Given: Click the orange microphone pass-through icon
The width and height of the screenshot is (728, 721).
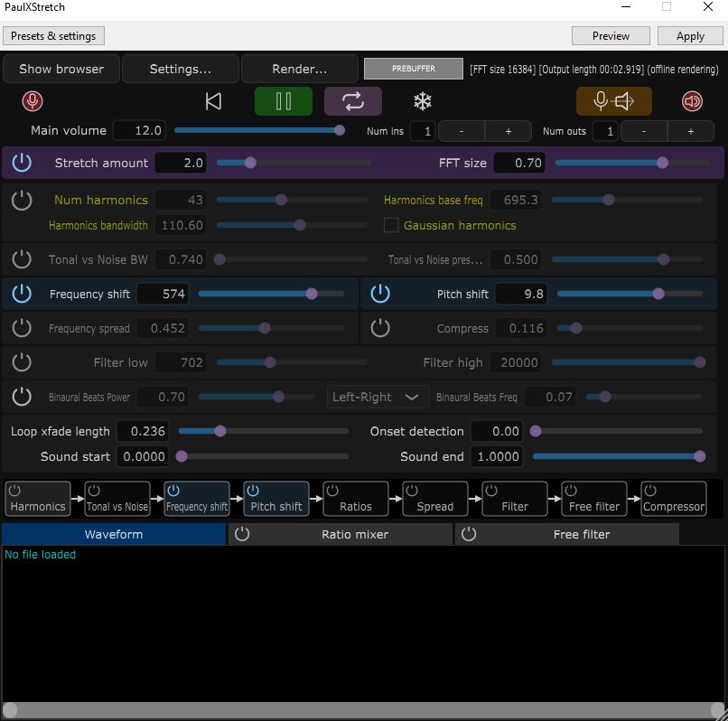Looking at the screenshot, I should tap(613, 101).
